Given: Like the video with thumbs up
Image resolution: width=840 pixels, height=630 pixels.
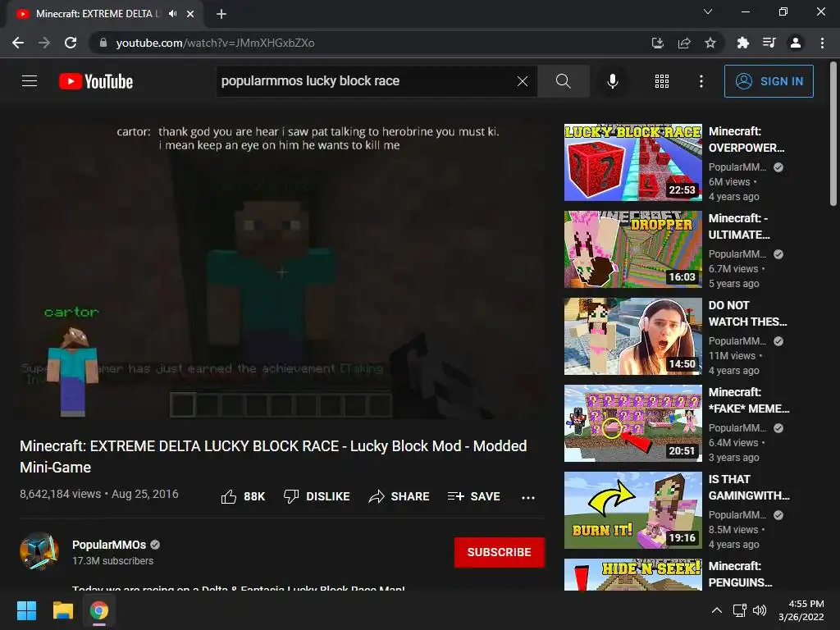Looking at the screenshot, I should [x=243, y=496].
